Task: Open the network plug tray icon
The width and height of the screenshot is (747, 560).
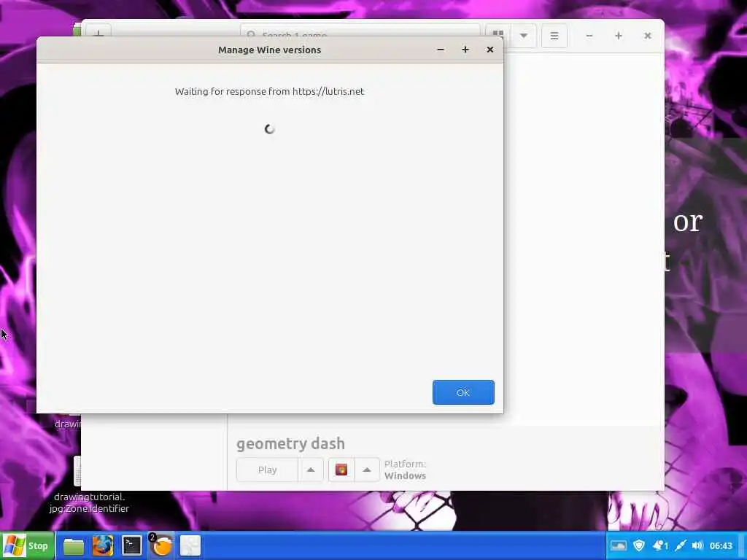Action: pos(681,545)
